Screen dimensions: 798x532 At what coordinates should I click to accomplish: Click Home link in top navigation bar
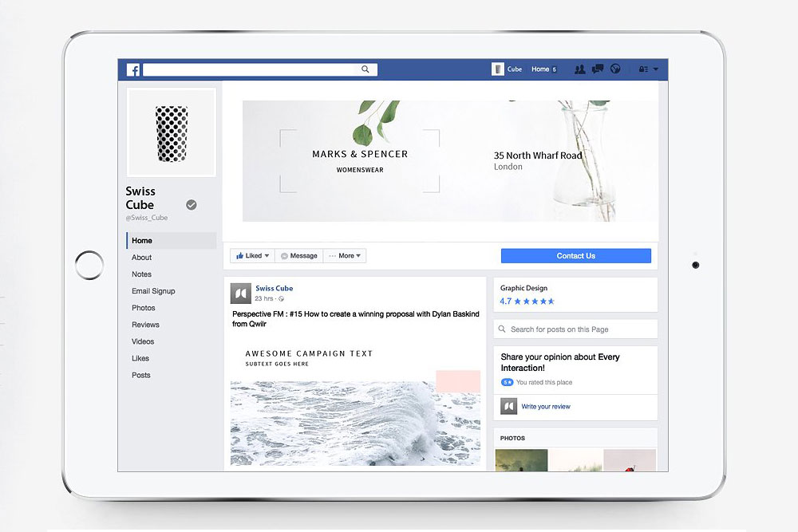[x=540, y=69]
